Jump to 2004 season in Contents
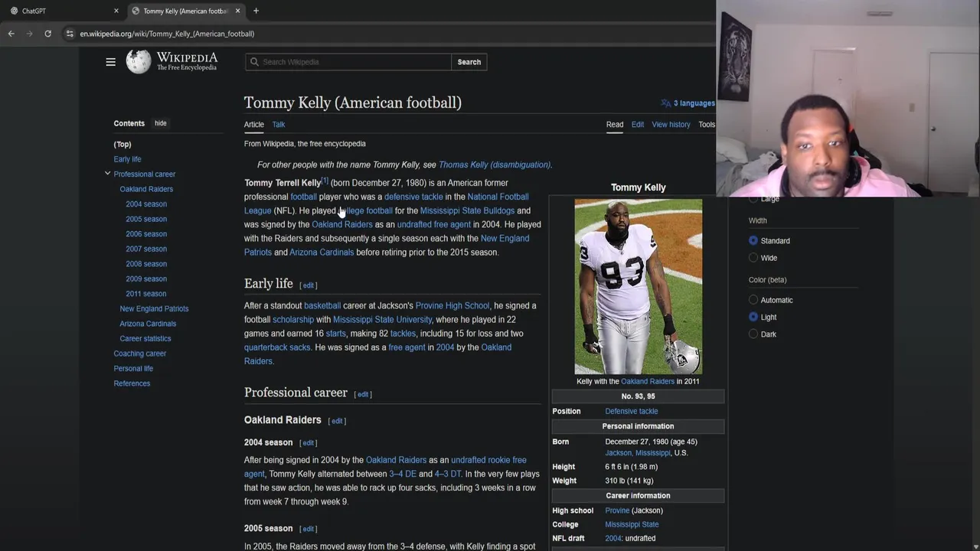The width and height of the screenshot is (980, 551). [146, 204]
